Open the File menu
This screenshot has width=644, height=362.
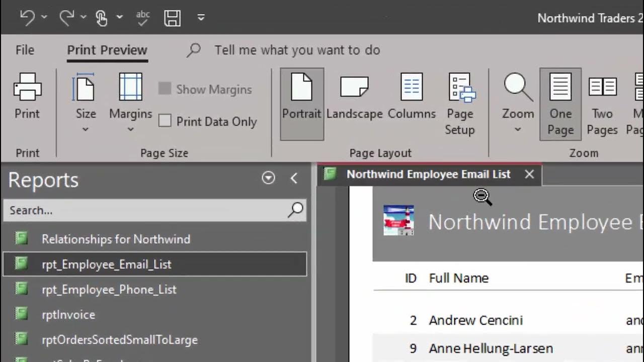25,50
